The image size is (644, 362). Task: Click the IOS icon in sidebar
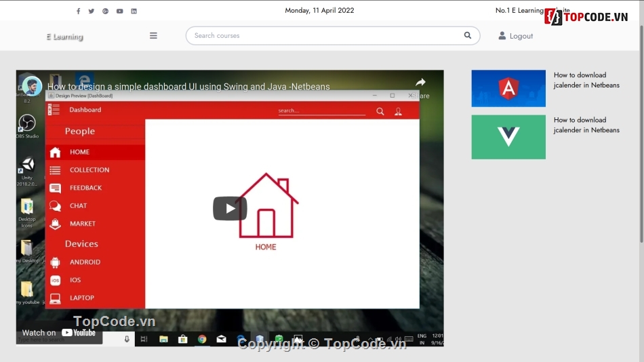click(x=55, y=280)
